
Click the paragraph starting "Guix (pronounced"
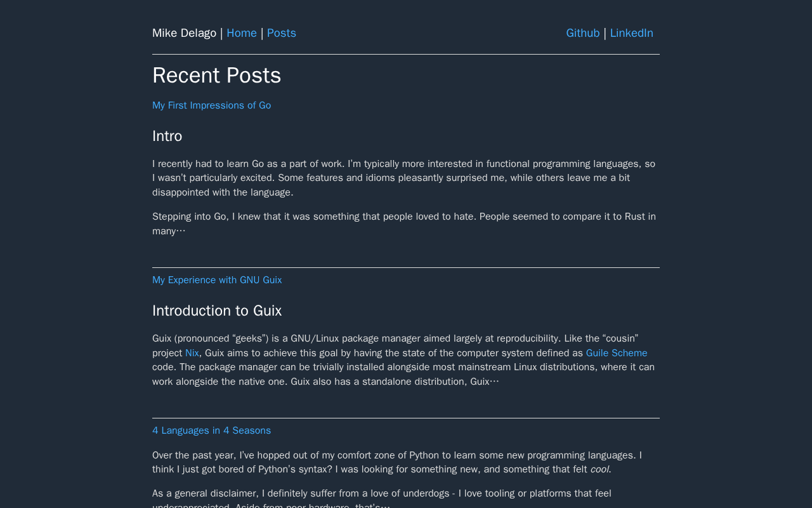point(405,360)
